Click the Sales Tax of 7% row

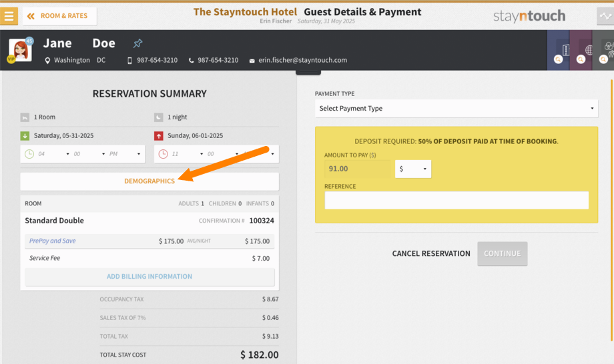pyautogui.click(x=189, y=318)
